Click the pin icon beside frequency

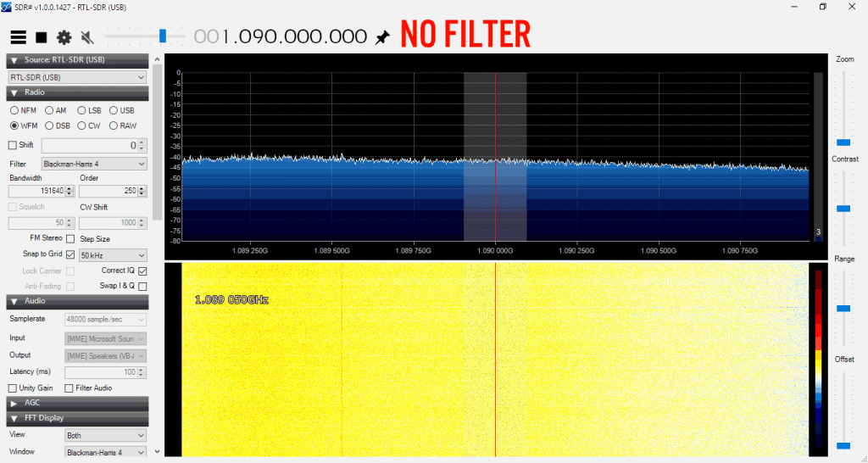tap(382, 37)
